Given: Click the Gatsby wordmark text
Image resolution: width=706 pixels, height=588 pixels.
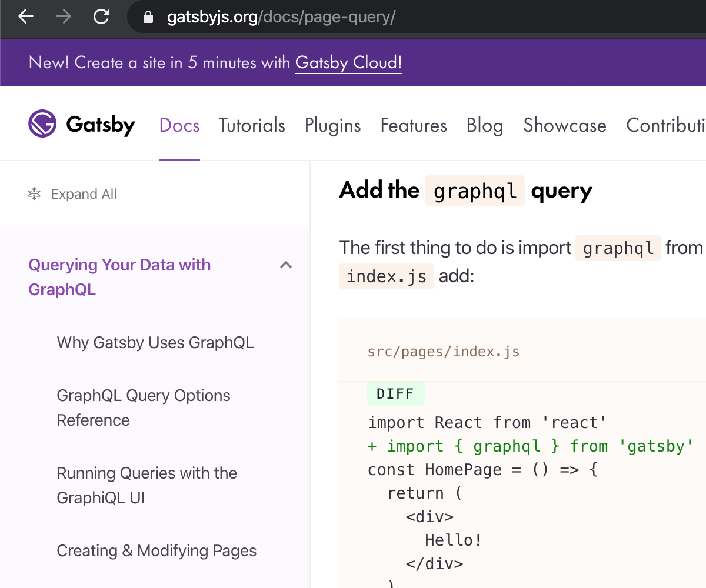Looking at the screenshot, I should click(101, 125).
